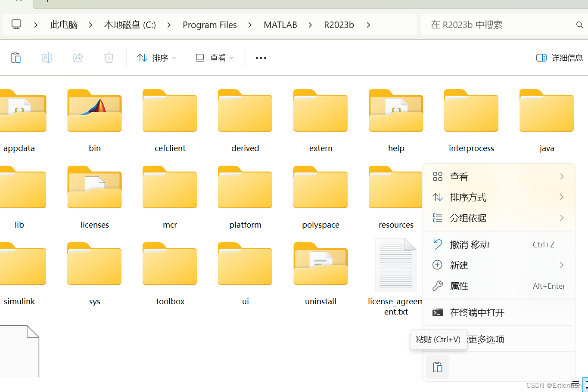
Task: Click the search icon in the search box
Action: click(x=579, y=25)
